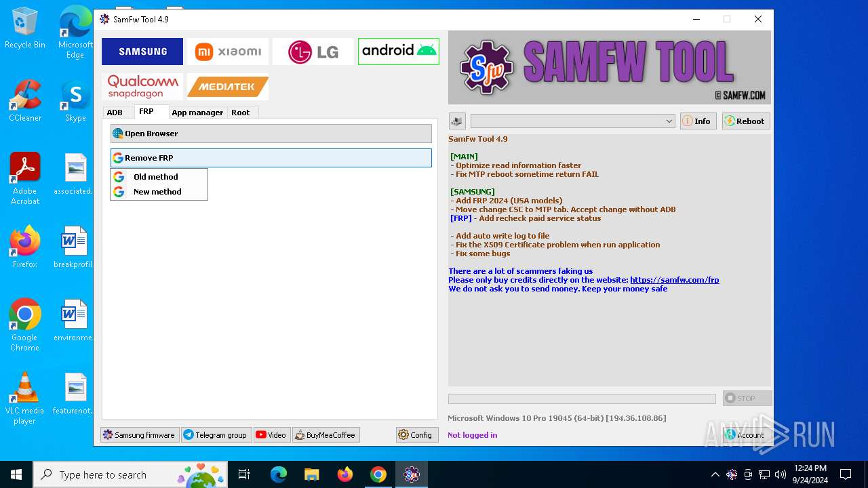Open the Recycle Bin desktop icon
The height and width of the screenshot is (488, 868).
pos(25,28)
